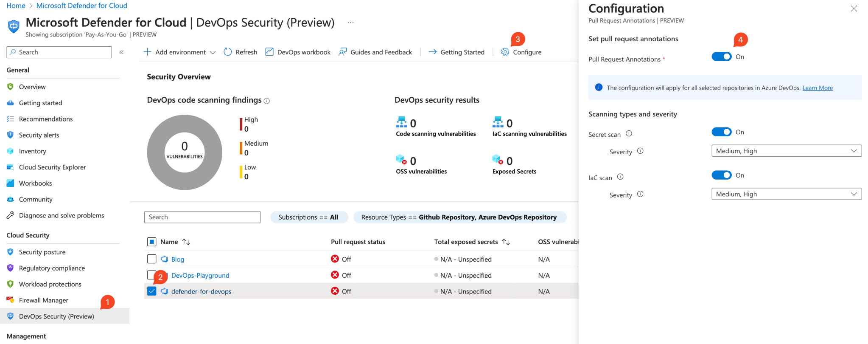868x344 pixels.
Task: Toggle the select-all checkbox in Name header
Action: point(152,242)
